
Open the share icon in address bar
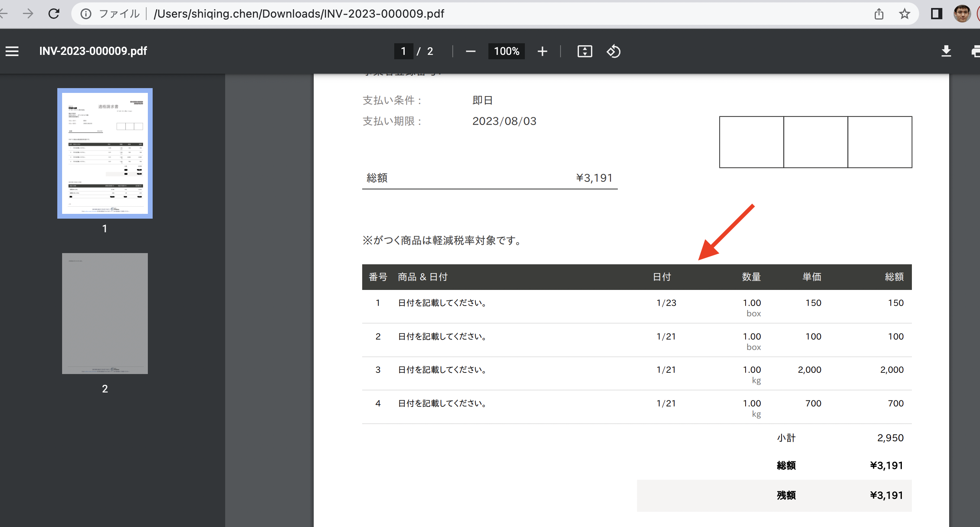(879, 14)
